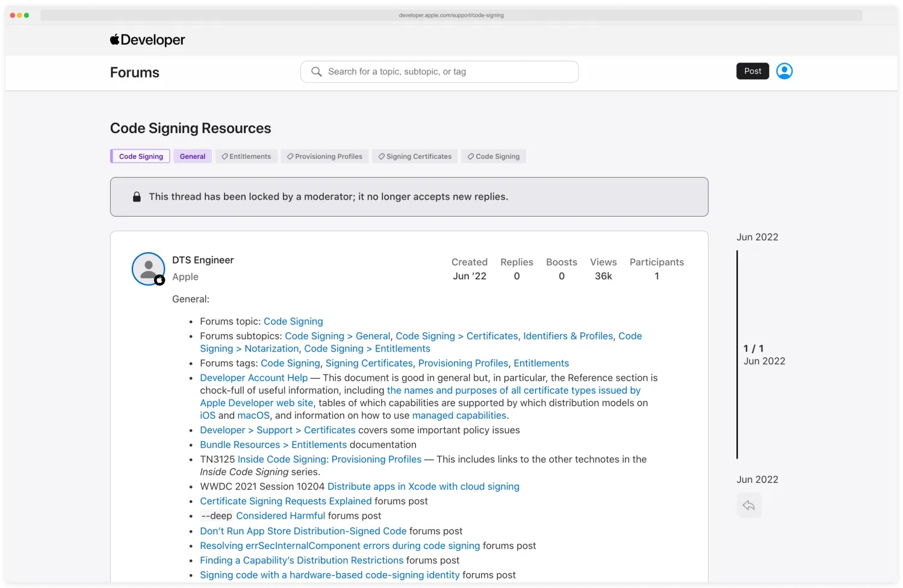The width and height of the screenshot is (903, 588).
Task: Open Certificate Signing Requests Explained link
Action: (286, 501)
